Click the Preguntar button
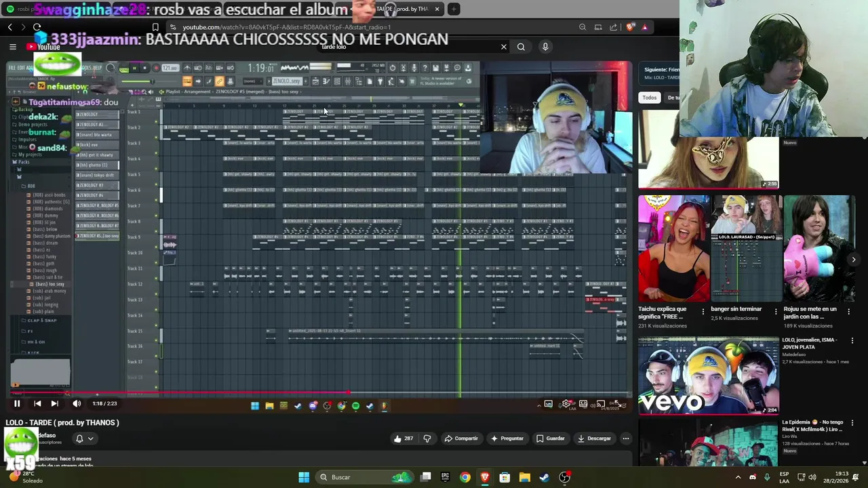Viewport: 868px width, 488px height. tap(507, 439)
